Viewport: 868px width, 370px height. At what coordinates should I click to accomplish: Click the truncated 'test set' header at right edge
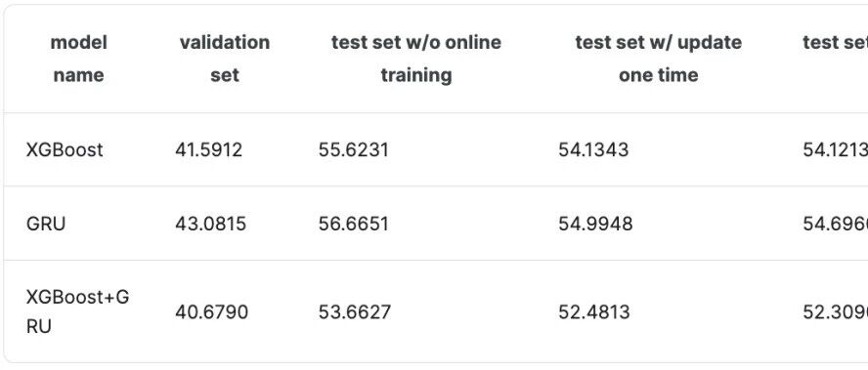pos(836,43)
